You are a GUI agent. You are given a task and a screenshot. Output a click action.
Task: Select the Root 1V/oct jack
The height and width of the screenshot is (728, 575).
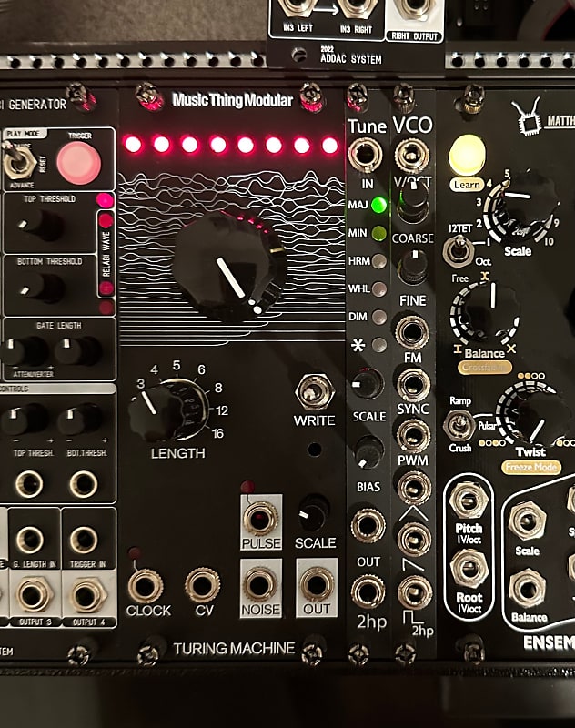coord(469,569)
